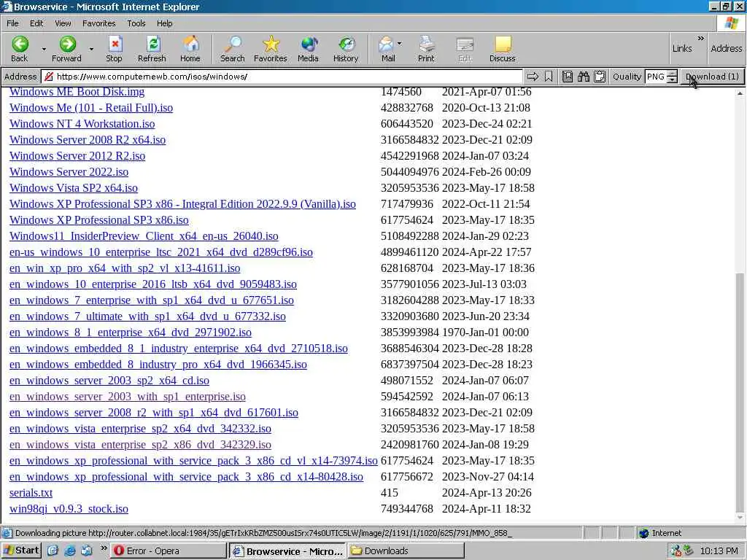Open Windows Server 2012 R2.iso link
This screenshot has width=747, height=560.
pos(77,156)
